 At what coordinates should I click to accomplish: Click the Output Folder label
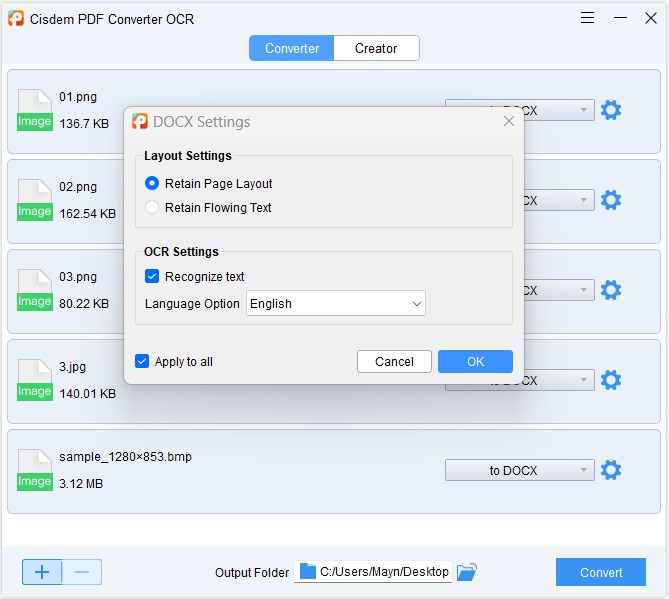click(252, 573)
